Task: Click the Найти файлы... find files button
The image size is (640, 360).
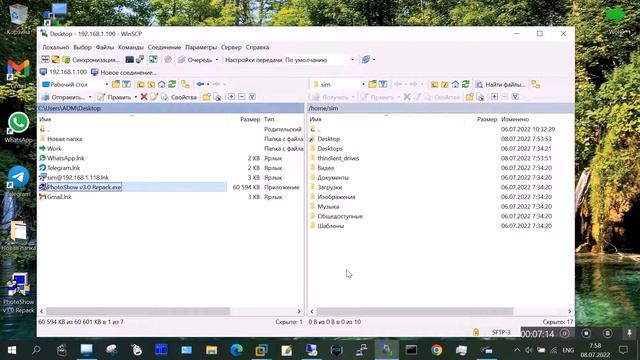Action: click(x=501, y=84)
